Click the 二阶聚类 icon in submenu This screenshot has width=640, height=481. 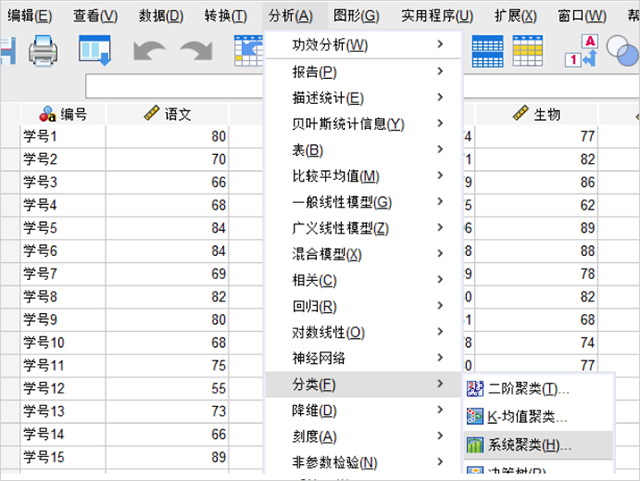[x=474, y=389]
